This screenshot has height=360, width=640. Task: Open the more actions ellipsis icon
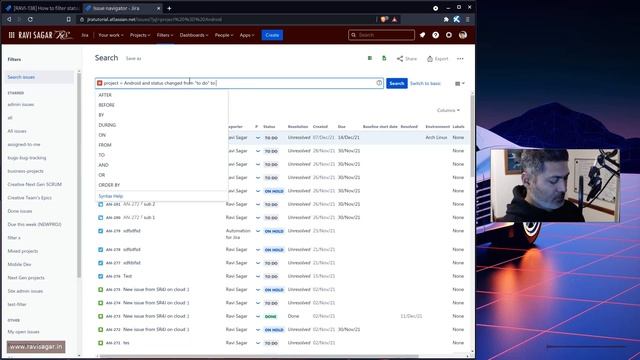[460, 59]
